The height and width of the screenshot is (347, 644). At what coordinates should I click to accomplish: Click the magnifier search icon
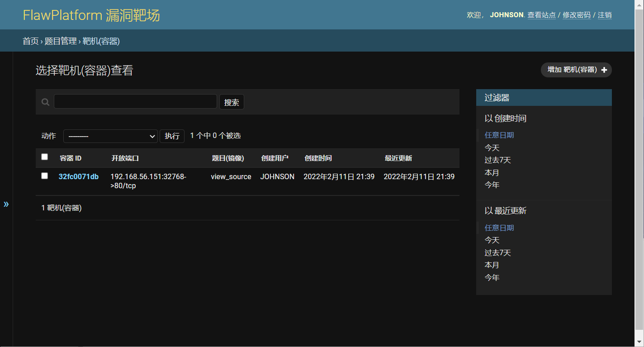tap(45, 102)
